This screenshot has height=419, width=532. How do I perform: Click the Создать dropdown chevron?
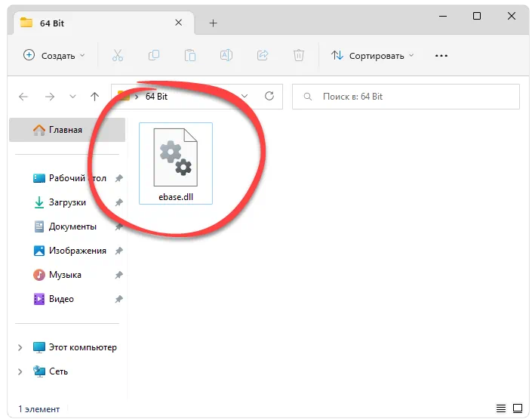82,55
